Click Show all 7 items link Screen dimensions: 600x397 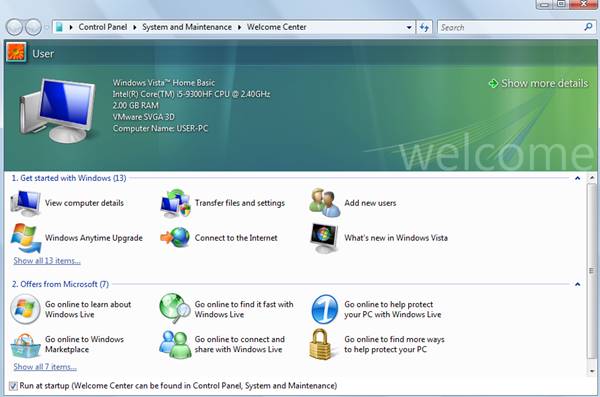coord(45,367)
